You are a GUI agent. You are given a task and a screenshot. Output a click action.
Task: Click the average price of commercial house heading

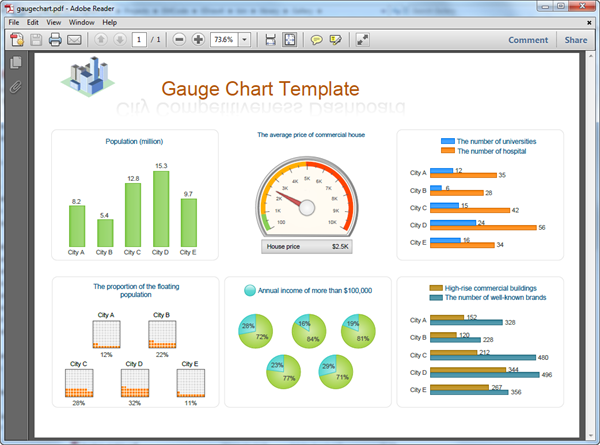coord(311,135)
